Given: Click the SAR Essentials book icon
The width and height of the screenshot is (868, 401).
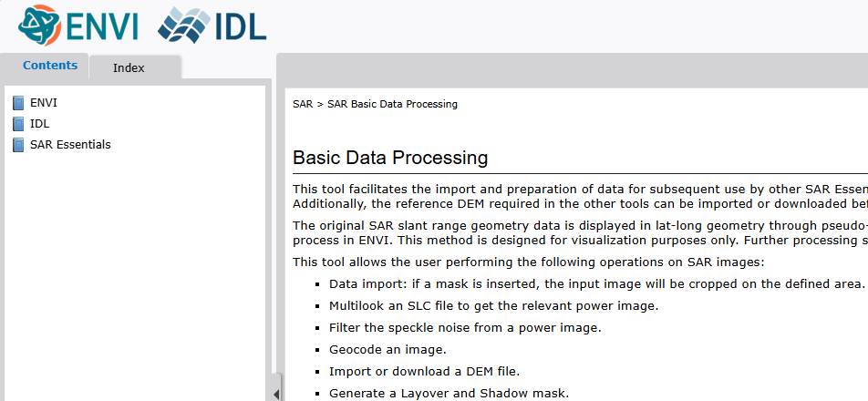Looking at the screenshot, I should (18, 145).
